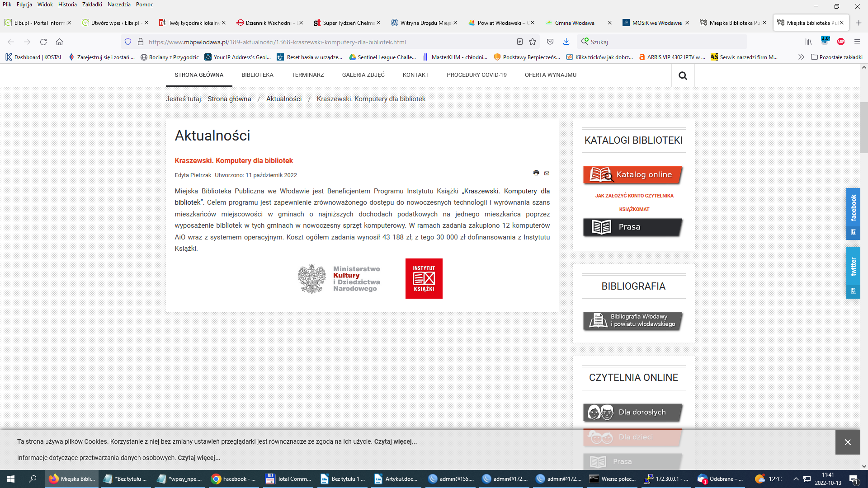868x488 pixels.
Task: Switch to MOSiR we Włodawie tab
Action: point(656,23)
